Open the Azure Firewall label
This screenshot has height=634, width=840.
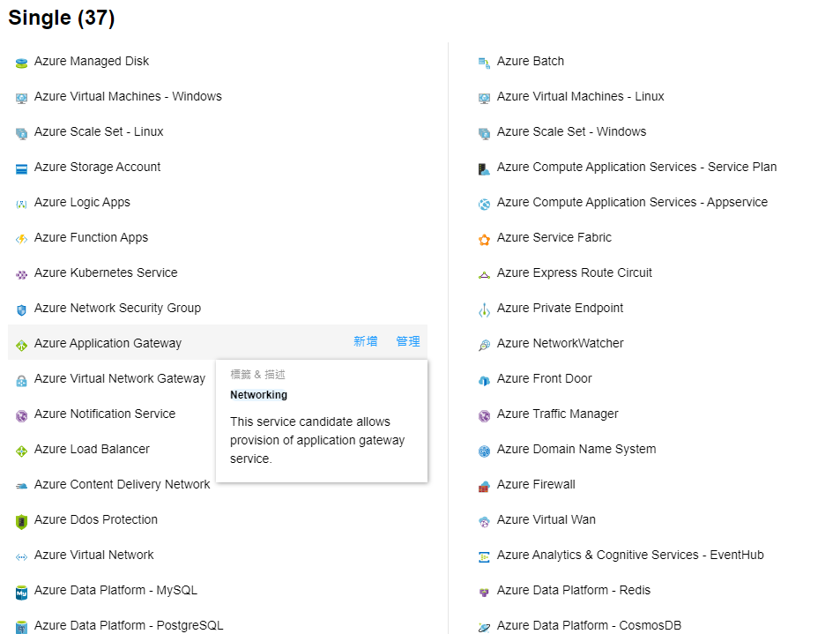coord(536,484)
